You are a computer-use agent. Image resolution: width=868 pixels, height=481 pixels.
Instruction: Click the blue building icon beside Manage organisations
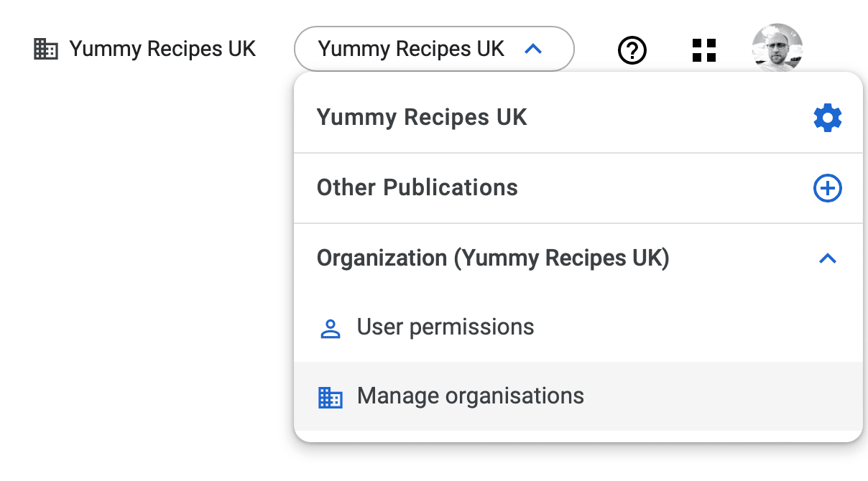tap(330, 397)
